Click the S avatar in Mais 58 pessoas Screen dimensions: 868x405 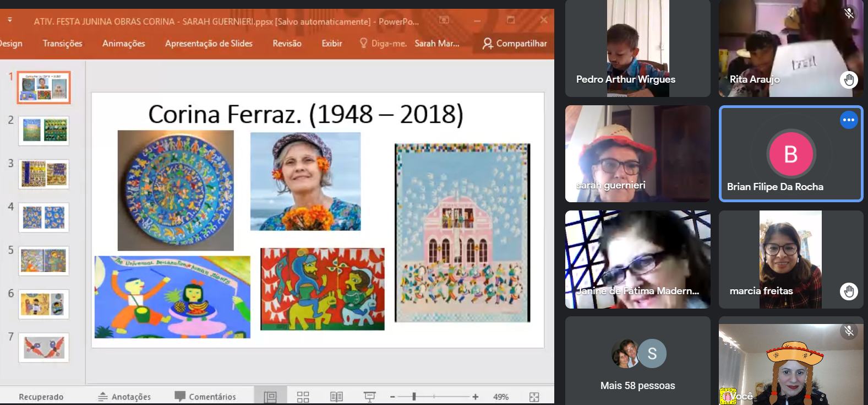[x=652, y=353]
